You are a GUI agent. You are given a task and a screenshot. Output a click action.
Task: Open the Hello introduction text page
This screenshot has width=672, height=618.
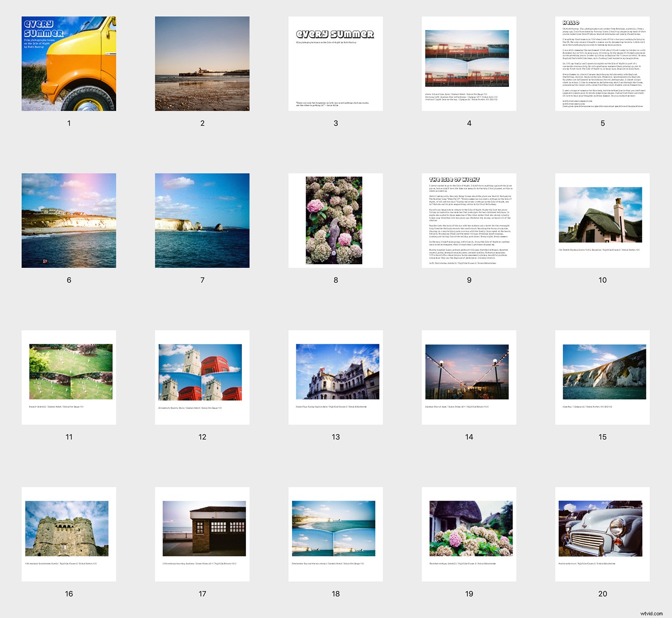(x=603, y=63)
